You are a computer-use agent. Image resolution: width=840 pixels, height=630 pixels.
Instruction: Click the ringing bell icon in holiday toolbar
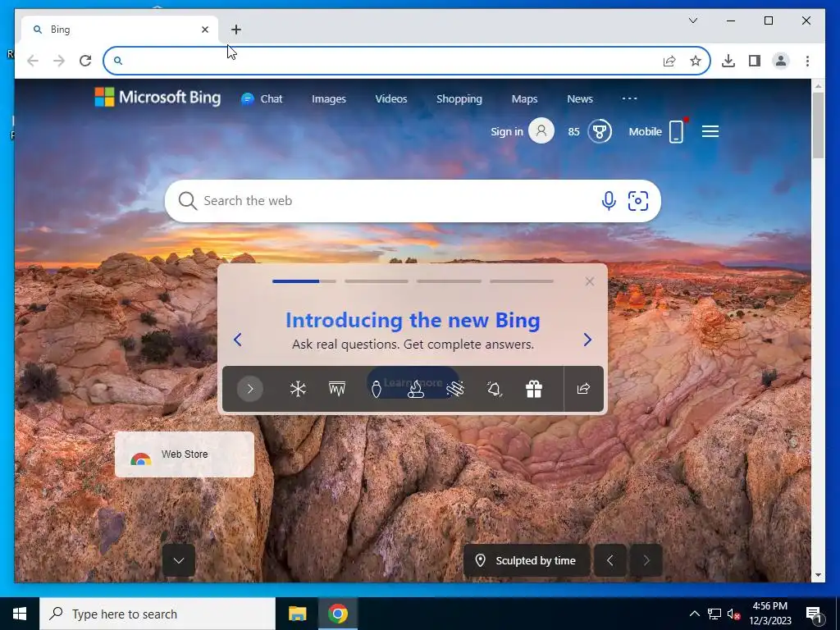point(495,389)
